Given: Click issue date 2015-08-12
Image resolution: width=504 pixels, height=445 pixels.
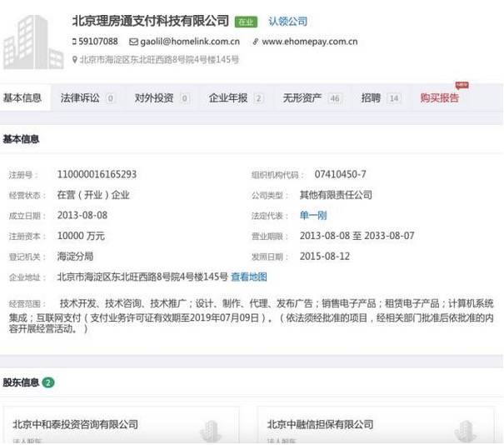Looking at the screenshot, I should coord(325,257).
